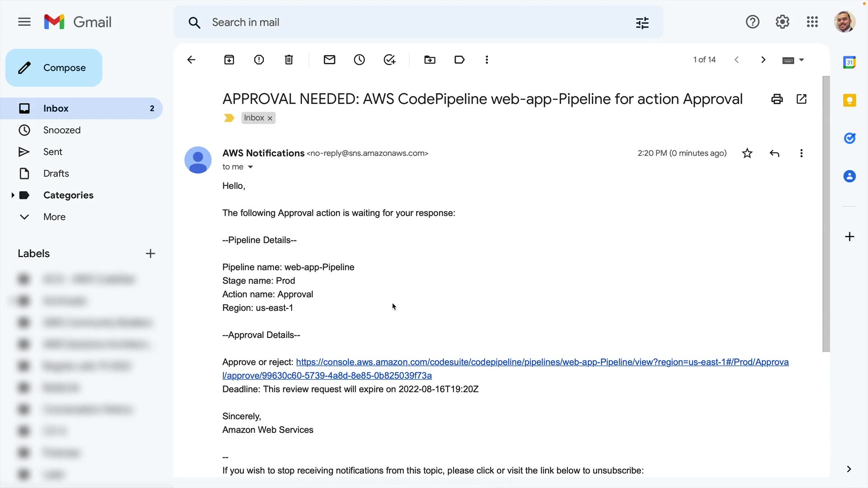Report this message as spam

pyautogui.click(x=259, y=60)
